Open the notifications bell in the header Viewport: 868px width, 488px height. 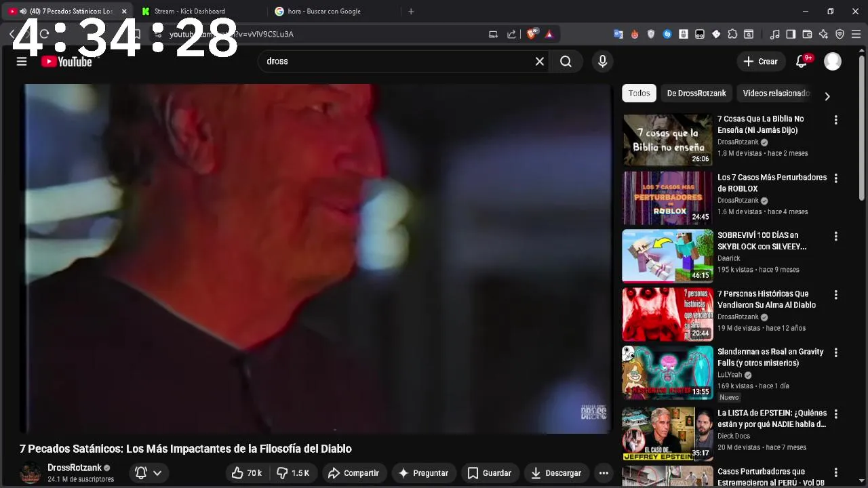coord(802,62)
